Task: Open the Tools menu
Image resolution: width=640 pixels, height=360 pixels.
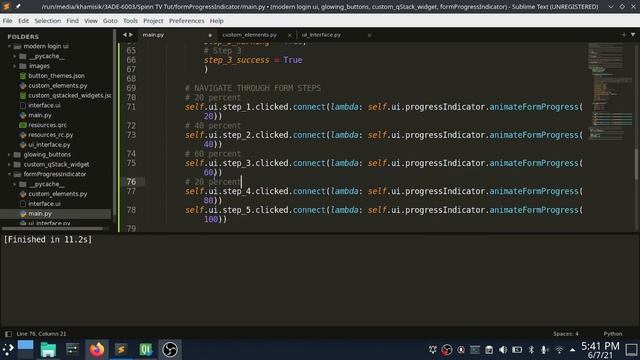Action: (130, 21)
